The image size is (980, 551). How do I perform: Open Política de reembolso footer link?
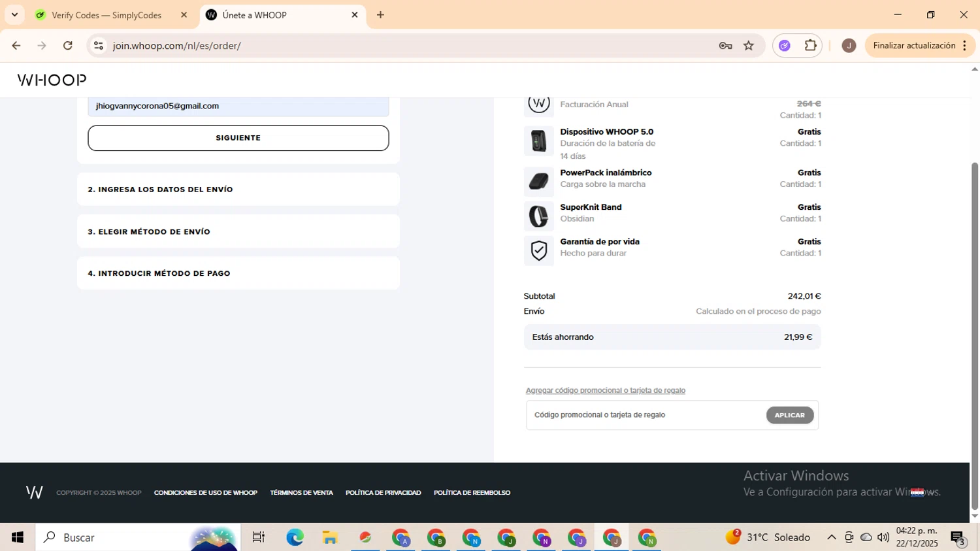pyautogui.click(x=472, y=493)
